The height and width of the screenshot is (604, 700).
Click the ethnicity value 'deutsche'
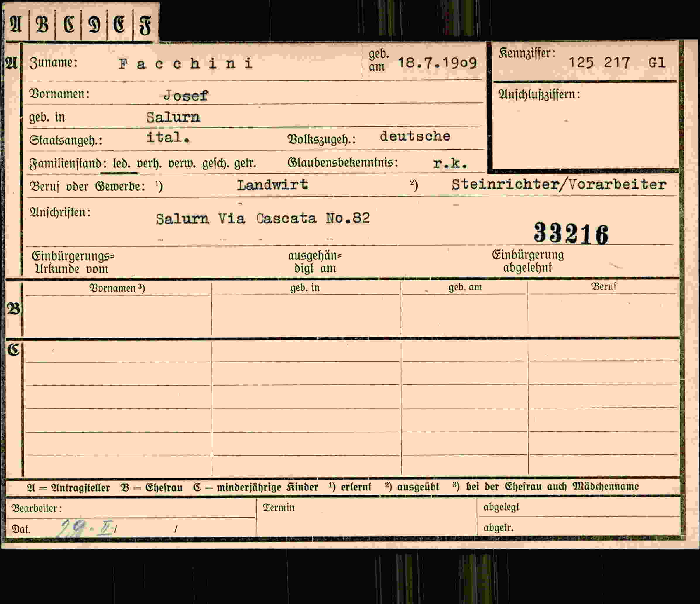[415, 136]
